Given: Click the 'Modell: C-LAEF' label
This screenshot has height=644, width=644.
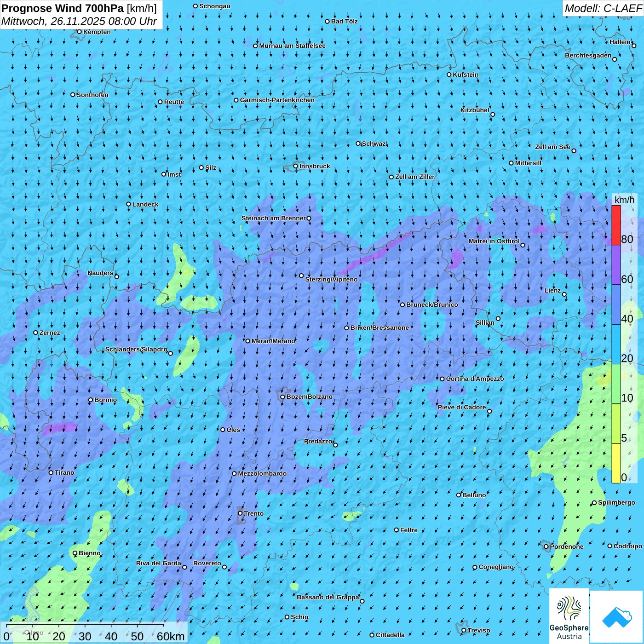Looking at the screenshot, I should 603,8.
